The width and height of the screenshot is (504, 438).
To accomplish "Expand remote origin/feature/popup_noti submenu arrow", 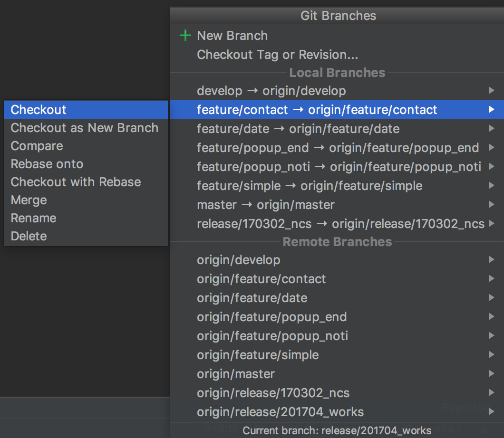I will pos(491,335).
